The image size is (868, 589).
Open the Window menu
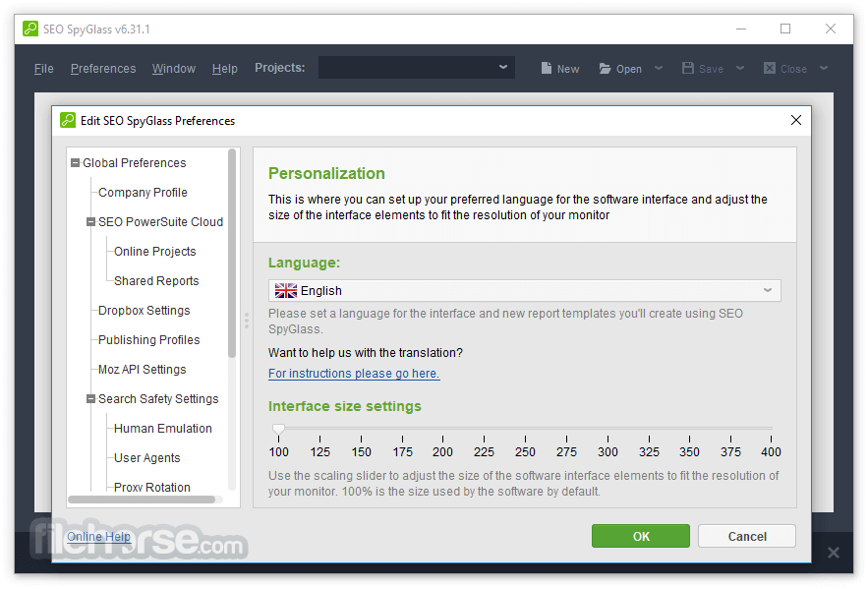(x=174, y=69)
